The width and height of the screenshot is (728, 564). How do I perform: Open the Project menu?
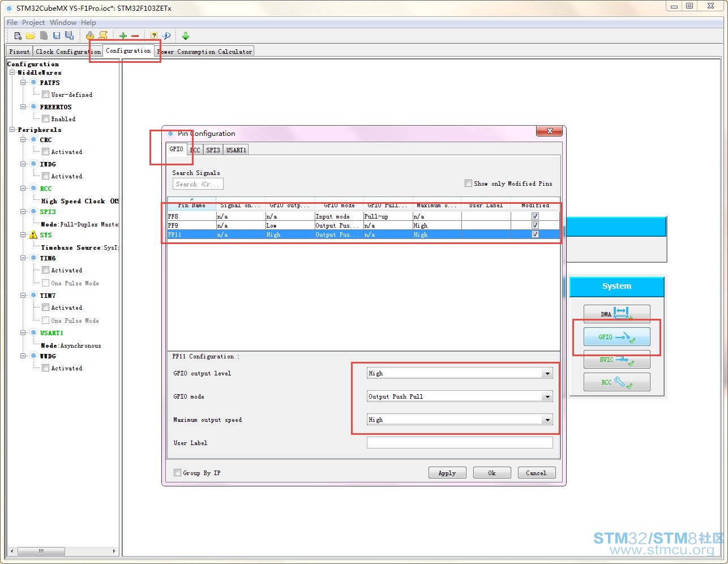[33, 23]
